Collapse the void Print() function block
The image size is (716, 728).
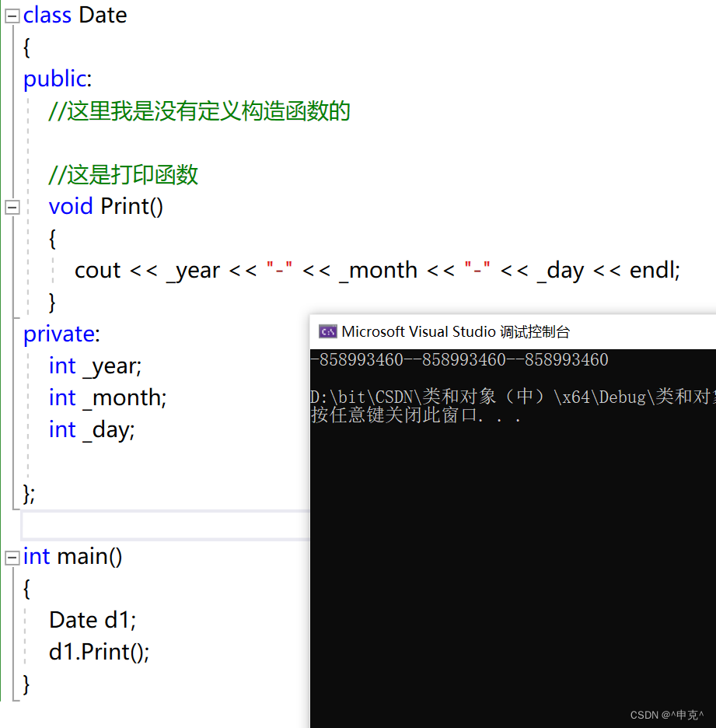(x=12, y=207)
